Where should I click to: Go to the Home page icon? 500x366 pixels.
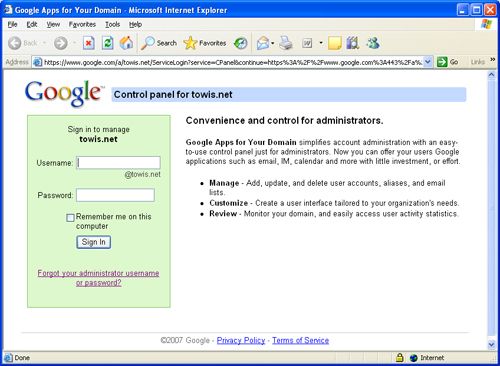(126, 43)
